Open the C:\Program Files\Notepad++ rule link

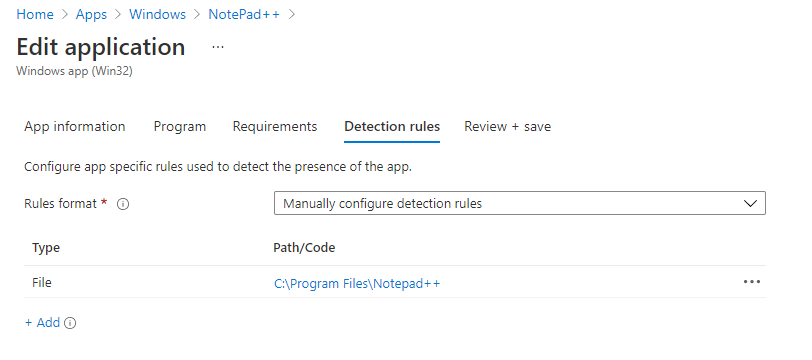357,284
